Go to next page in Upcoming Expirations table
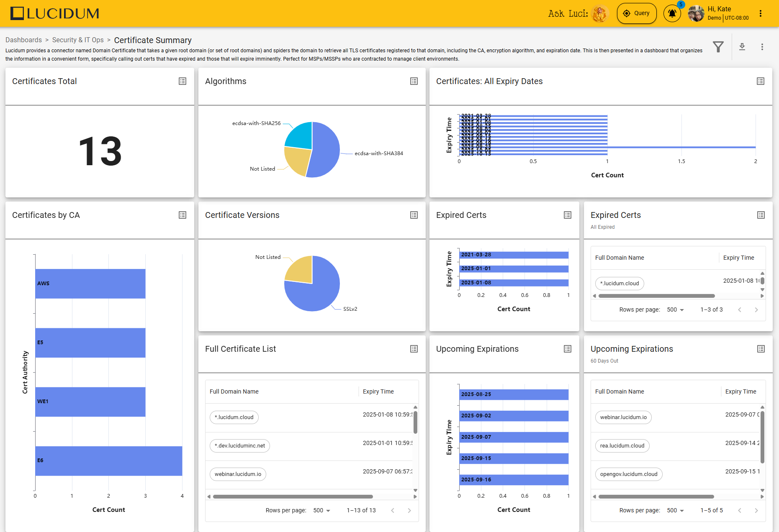Image resolution: width=779 pixels, height=532 pixels. [x=756, y=511]
